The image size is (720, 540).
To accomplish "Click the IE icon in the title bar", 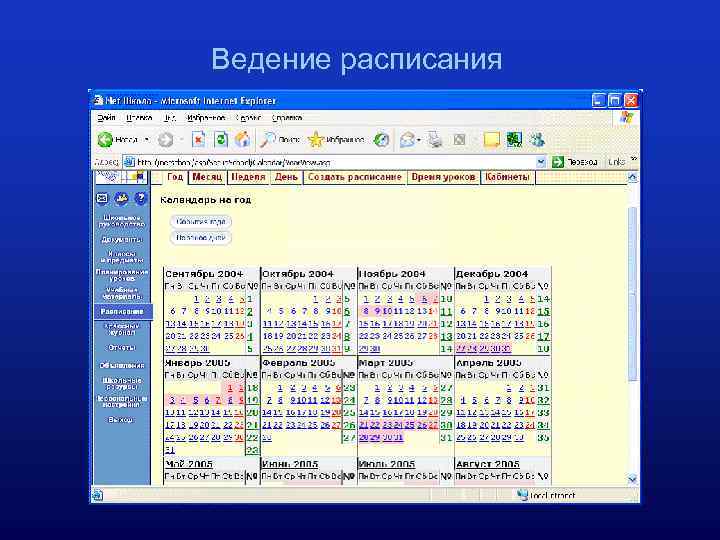I will [98, 100].
